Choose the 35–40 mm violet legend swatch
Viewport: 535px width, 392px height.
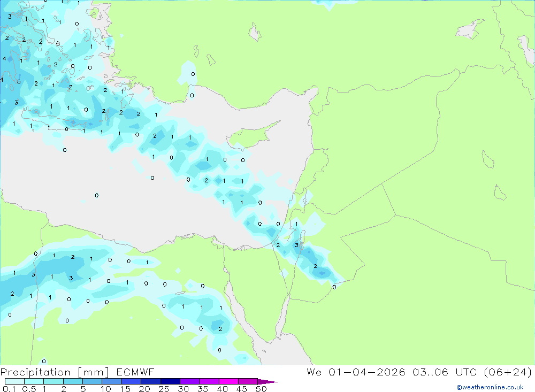click(x=209, y=381)
